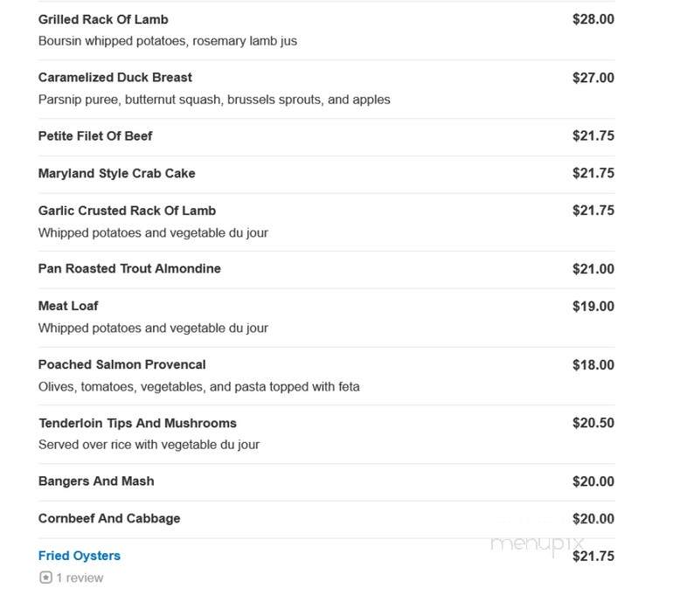This screenshot has width=694, height=616.
Task: Select Cornbeef And Cabbage item
Action: click(109, 519)
